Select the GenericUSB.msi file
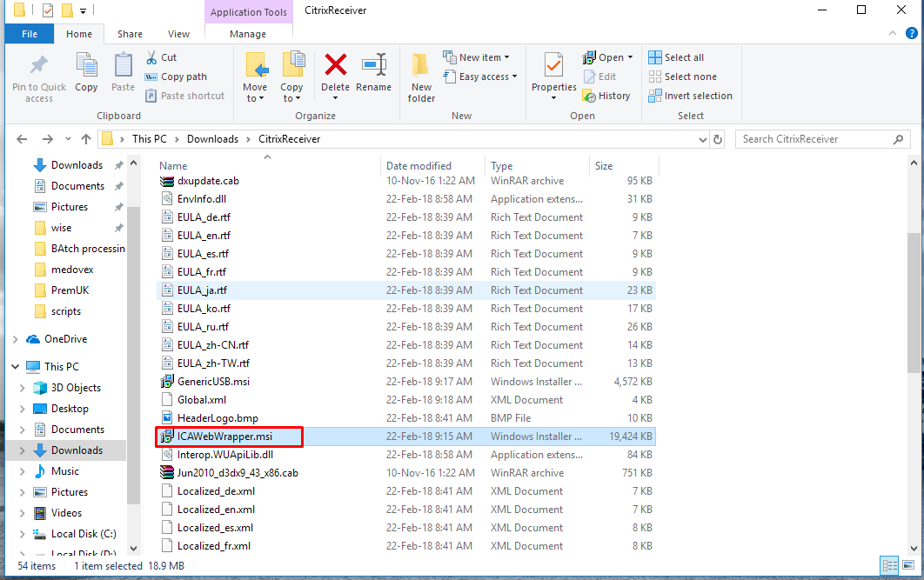Viewport: 924px width, 580px height. pos(213,382)
